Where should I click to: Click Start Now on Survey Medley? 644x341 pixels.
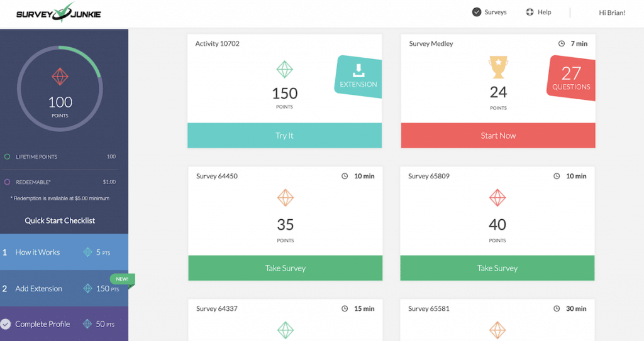click(498, 136)
